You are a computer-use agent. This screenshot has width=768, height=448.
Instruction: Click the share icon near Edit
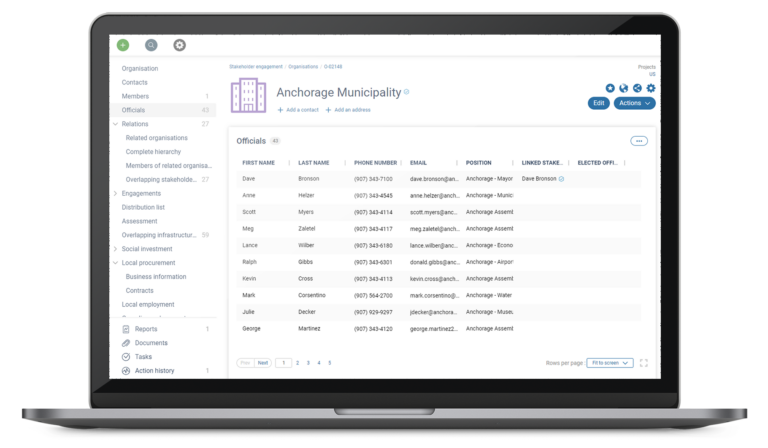[x=637, y=88]
